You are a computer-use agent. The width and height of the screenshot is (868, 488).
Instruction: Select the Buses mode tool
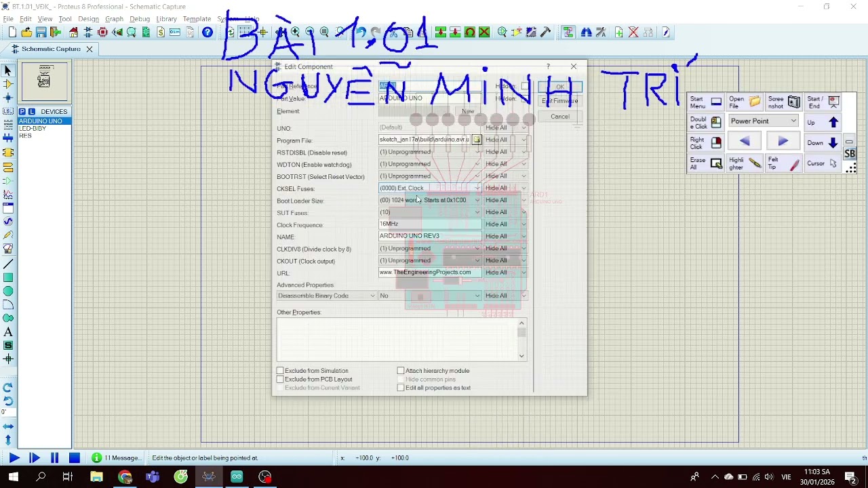8,139
